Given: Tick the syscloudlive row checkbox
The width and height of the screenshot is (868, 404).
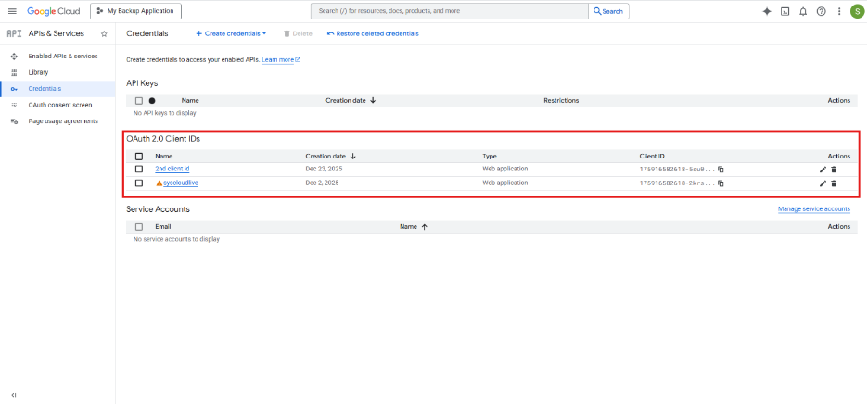Looking at the screenshot, I should 139,183.
